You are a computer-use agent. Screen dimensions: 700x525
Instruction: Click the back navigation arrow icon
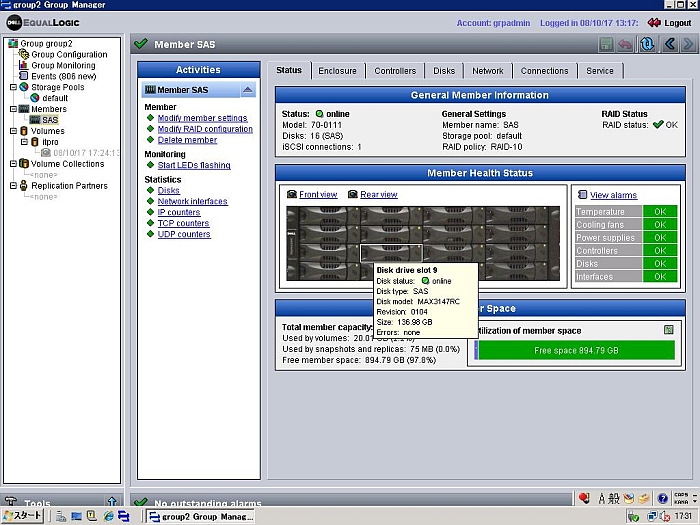click(x=670, y=44)
